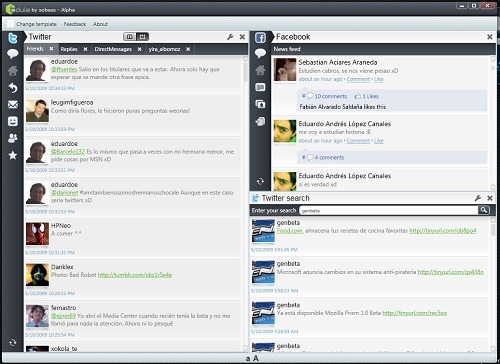Click the smiley face icon in Twitter sidebar

(x=13, y=121)
